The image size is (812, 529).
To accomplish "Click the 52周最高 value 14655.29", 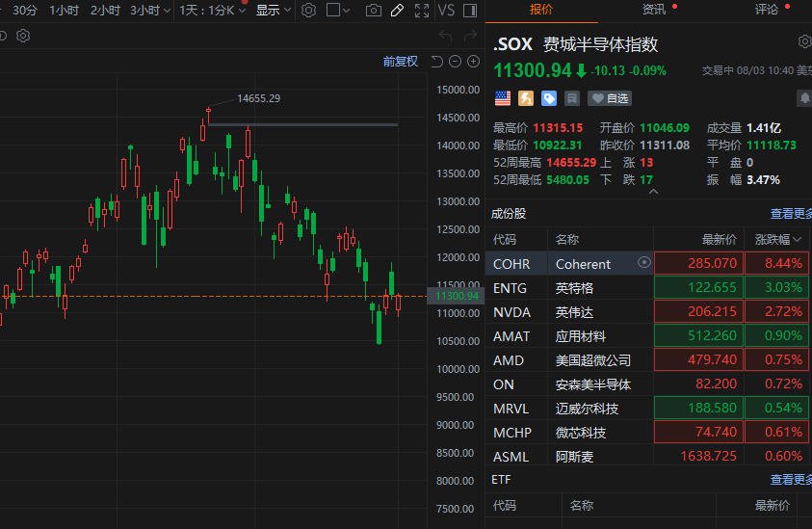I will coord(571,163).
